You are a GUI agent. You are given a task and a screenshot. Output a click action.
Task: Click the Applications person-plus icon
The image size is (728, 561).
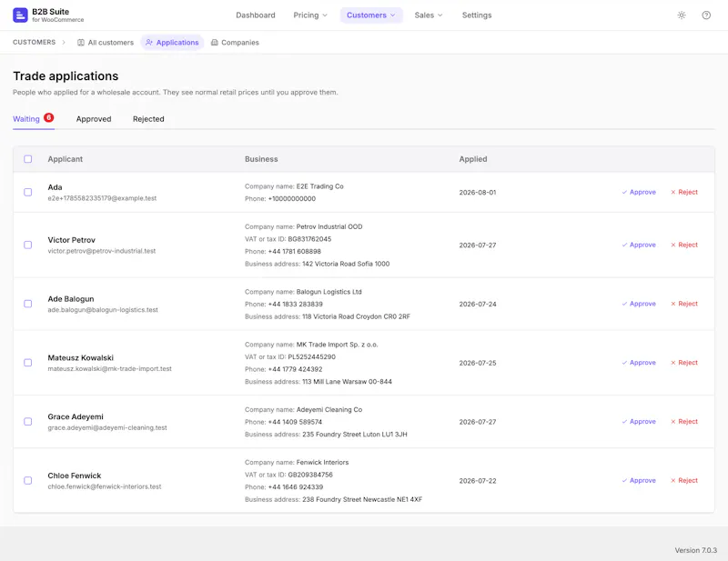click(149, 42)
